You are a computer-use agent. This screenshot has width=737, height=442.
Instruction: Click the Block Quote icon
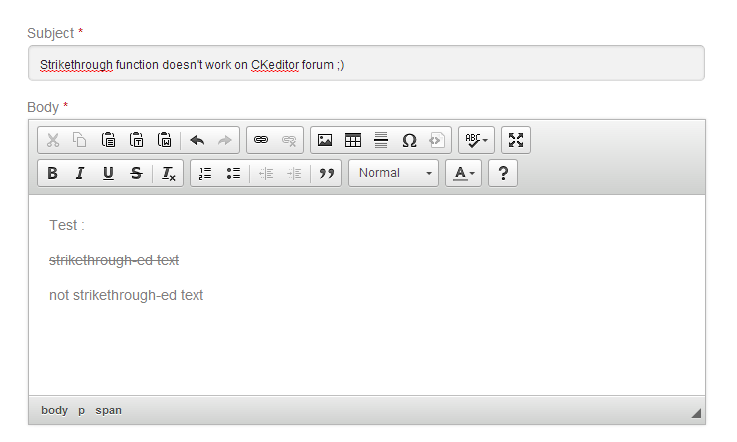click(326, 173)
